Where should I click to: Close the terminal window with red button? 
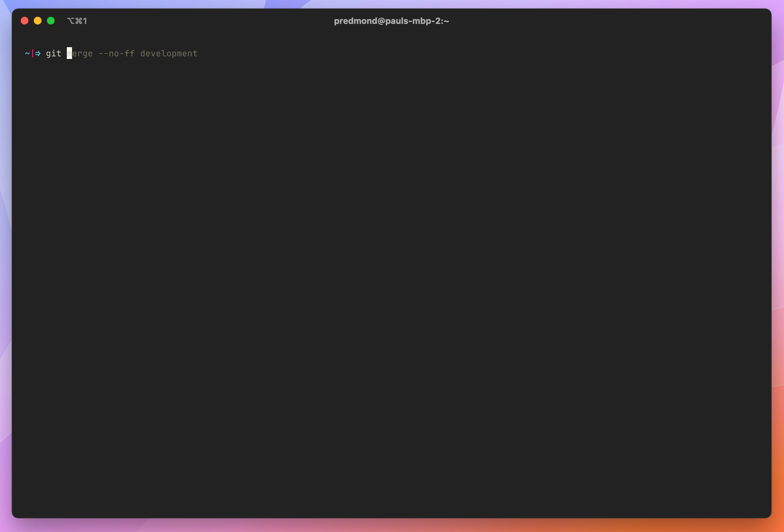(x=25, y=21)
